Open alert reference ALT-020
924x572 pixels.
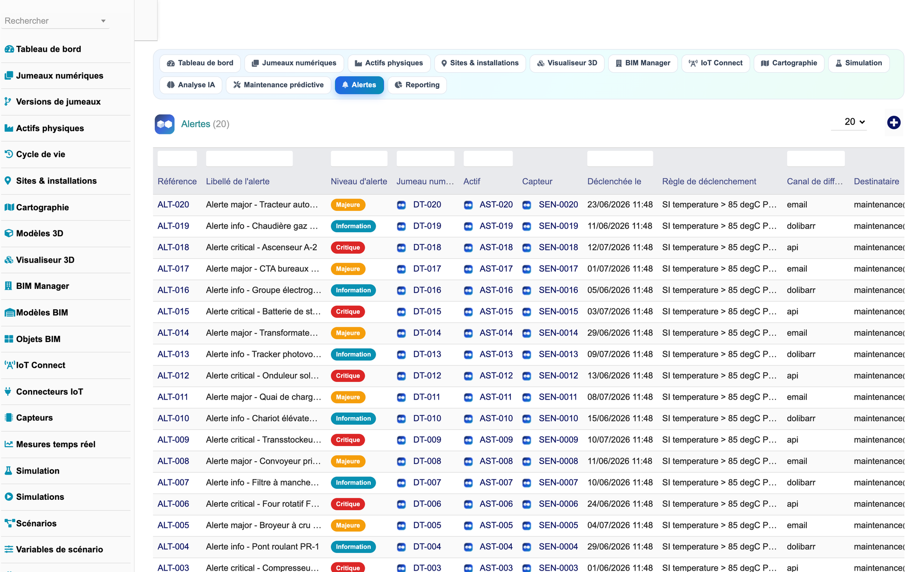tap(173, 205)
